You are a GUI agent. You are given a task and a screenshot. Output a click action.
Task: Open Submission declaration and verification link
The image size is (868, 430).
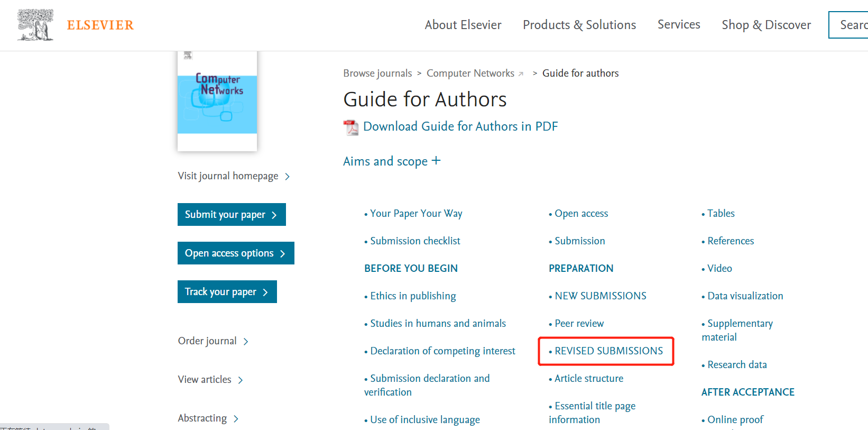pyautogui.click(x=427, y=386)
